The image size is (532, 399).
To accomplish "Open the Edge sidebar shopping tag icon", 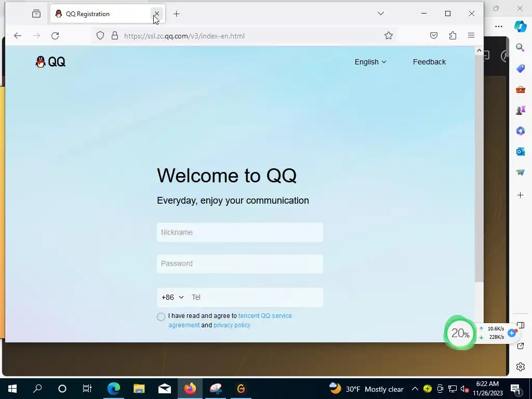I will [520, 69].
